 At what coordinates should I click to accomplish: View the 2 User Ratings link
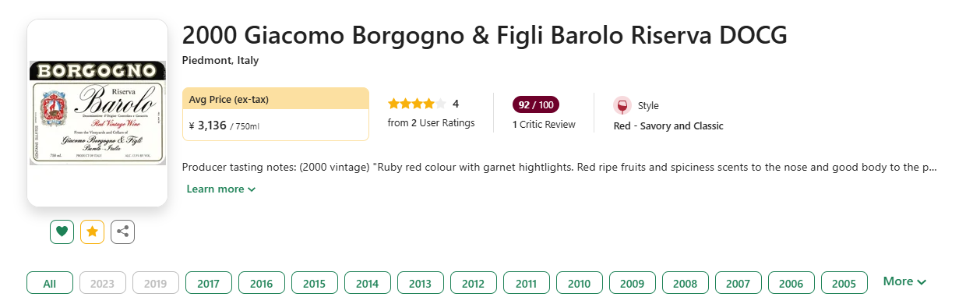[431, 122]
